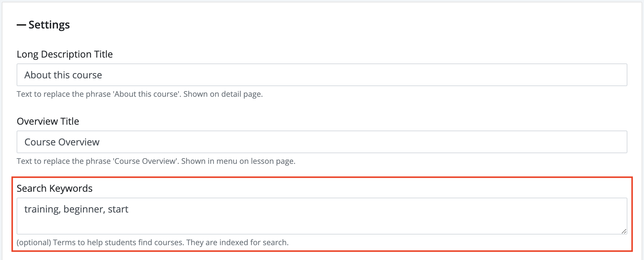The height and width of the screenshot is (260, 644).
Task: Place cursor in 'About this course' field text
Action: pos(63,75)
